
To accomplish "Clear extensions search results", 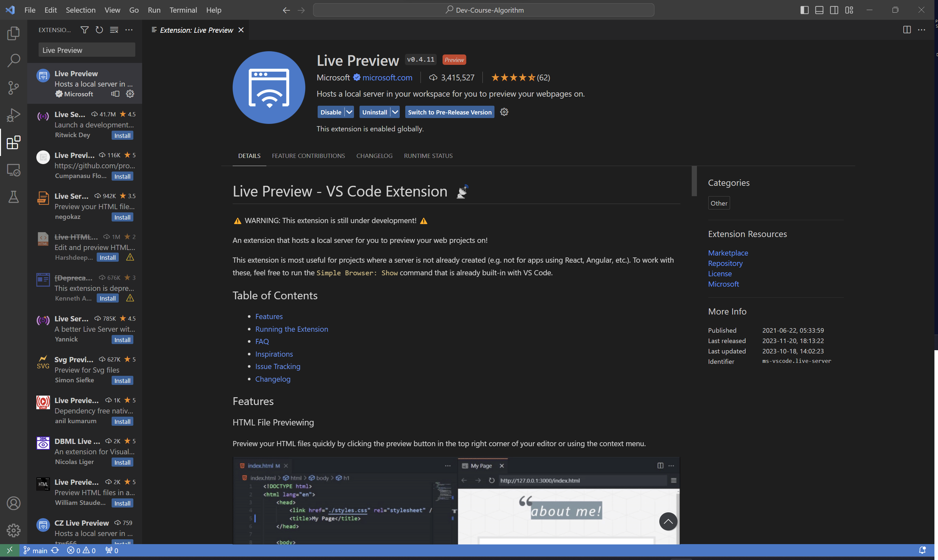I will [x=114, y=30].
